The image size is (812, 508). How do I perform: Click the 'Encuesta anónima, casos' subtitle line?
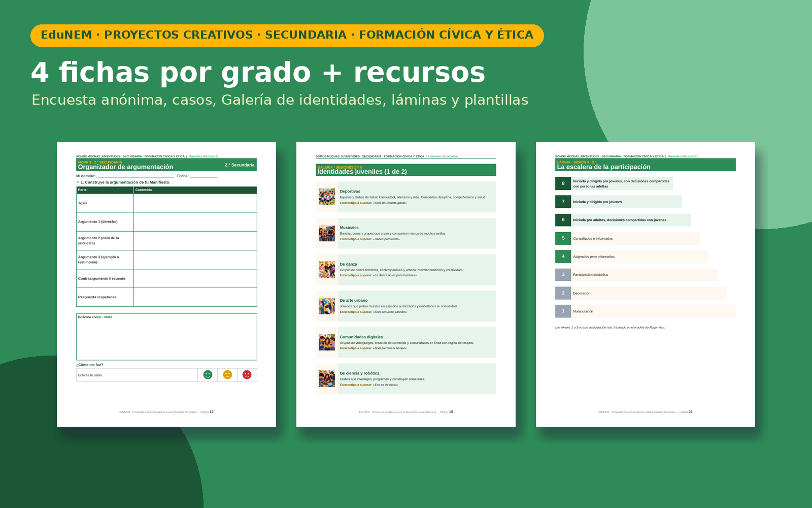280,100
